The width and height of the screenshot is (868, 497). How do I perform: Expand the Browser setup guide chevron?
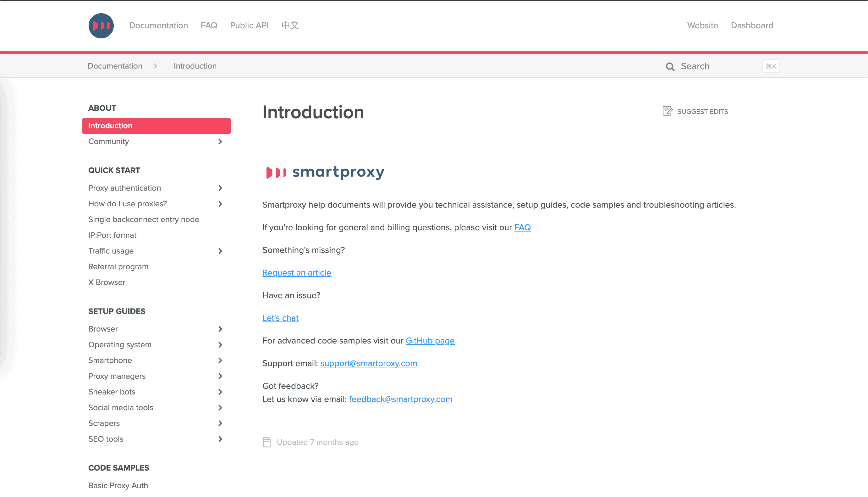[x=220, y=329]
